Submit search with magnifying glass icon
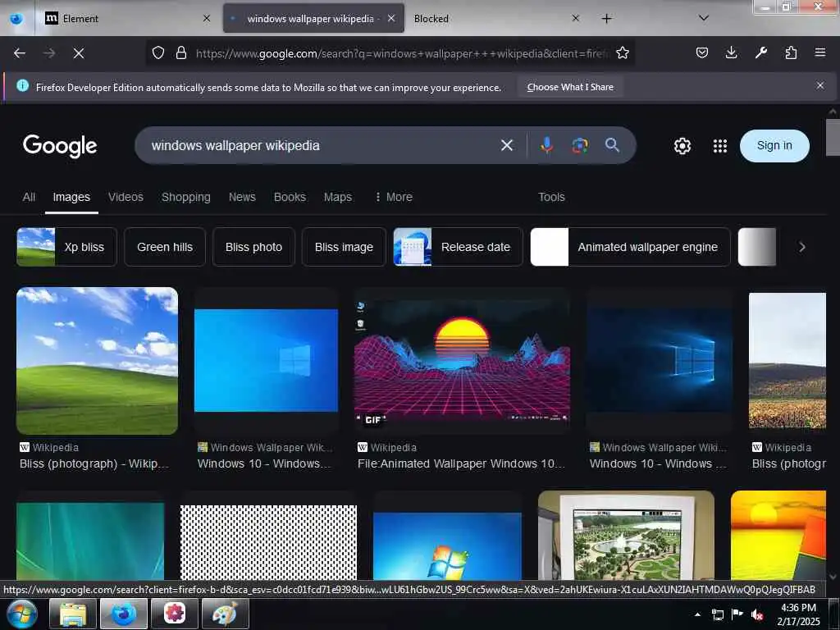The width and height of the screenshot is (840, 630). (612, 144)
